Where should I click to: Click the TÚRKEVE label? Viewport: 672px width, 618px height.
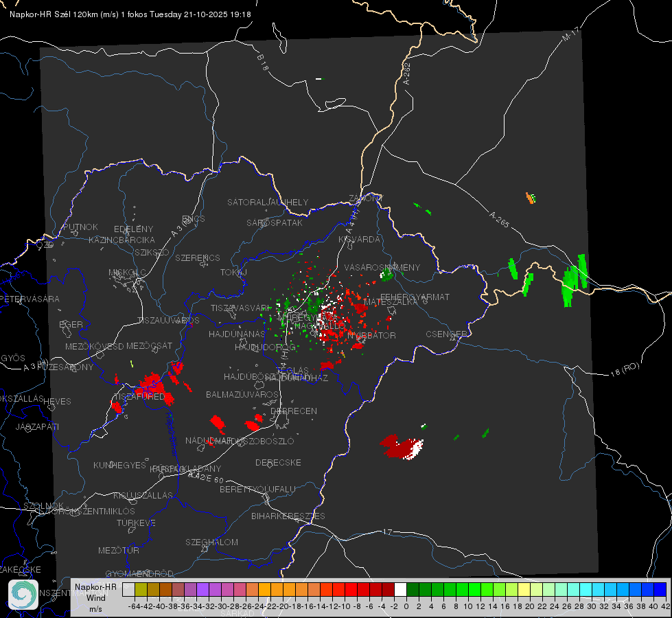137,523
